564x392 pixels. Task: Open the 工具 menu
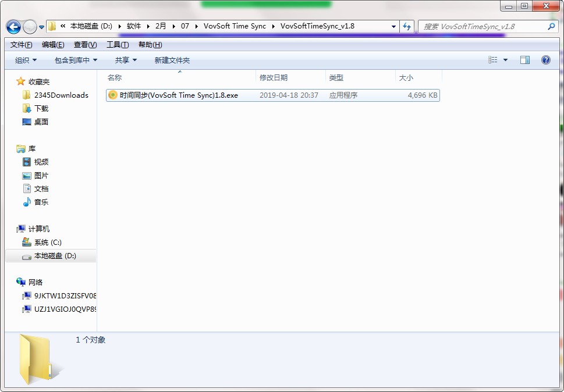[x=117, y=44]
